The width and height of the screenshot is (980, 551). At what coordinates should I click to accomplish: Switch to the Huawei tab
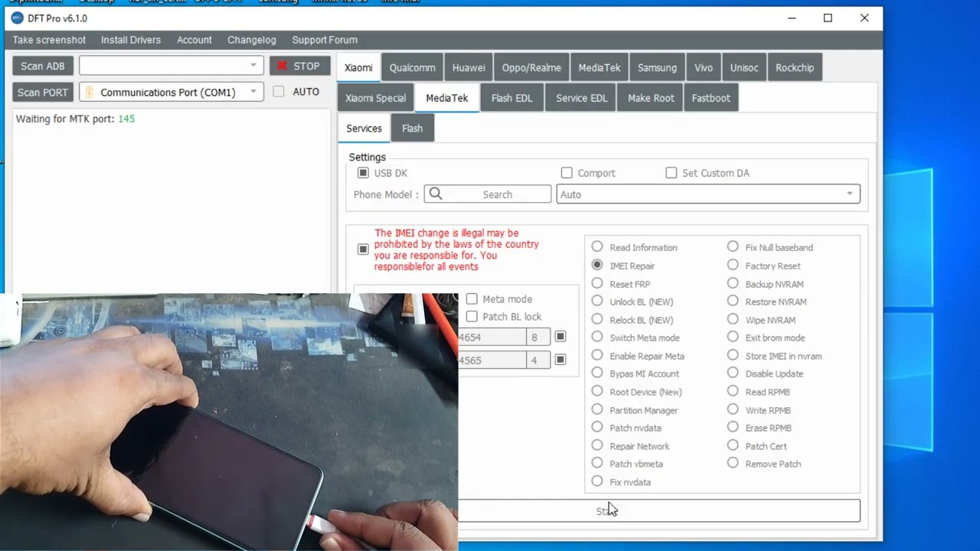click(469, 67)
